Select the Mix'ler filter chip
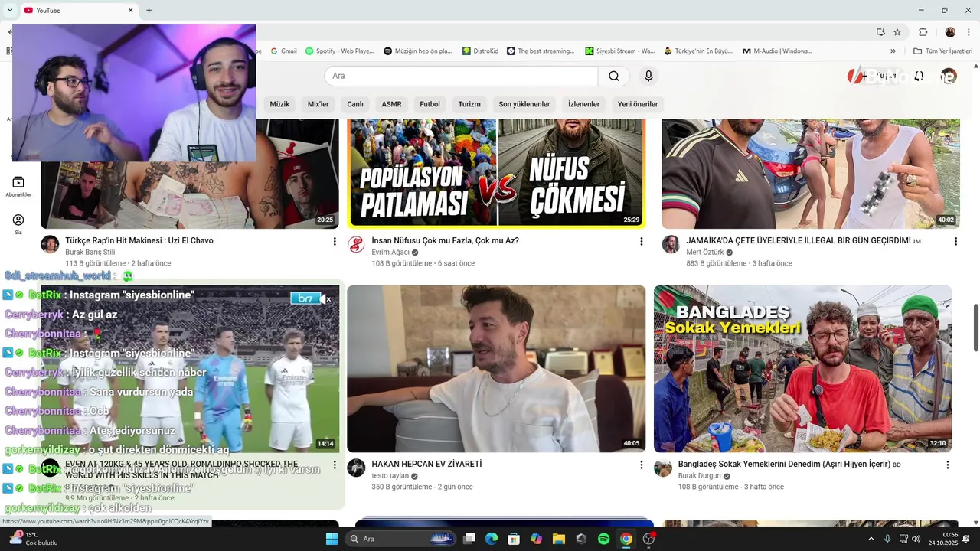The height and width of the screenshot is (551, 980). click(318, 104)
